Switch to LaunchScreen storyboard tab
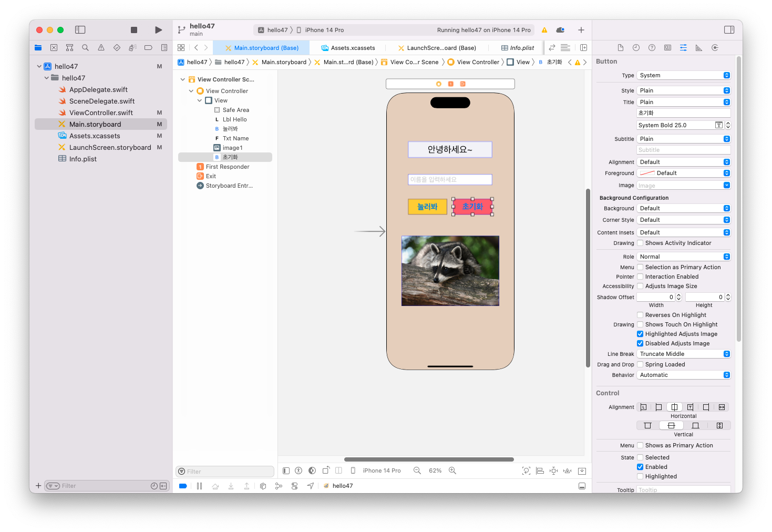This screenshot has width=772, height=532. coord(437,48)
